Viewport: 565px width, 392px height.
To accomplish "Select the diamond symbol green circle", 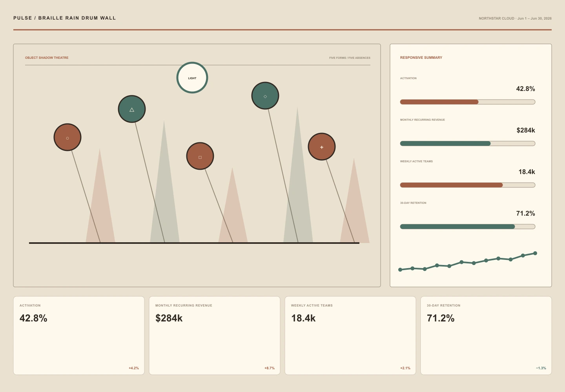I will pos(265,96).
